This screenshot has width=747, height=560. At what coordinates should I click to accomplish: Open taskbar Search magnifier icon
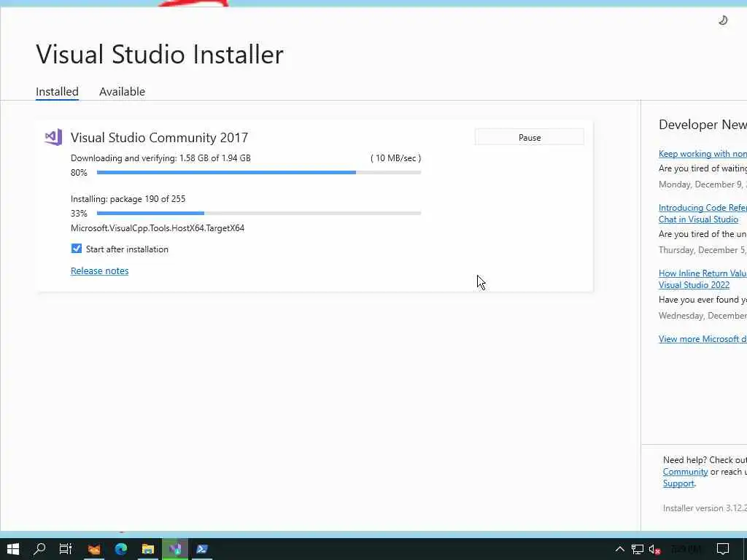click(x=39, y=549)
